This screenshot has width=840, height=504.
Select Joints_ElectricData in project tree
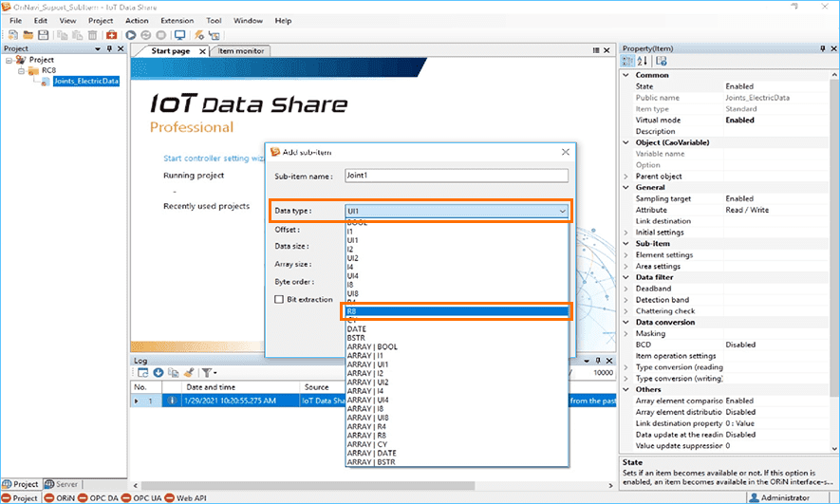(85, 81)
